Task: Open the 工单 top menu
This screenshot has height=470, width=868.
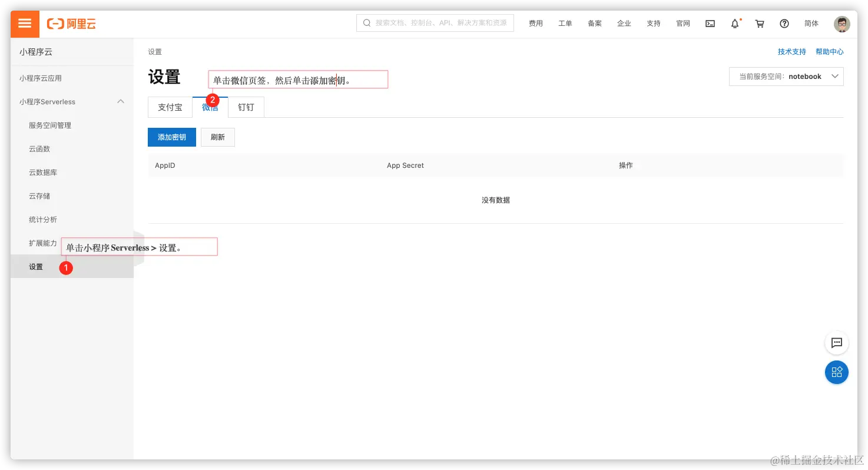Action: 565,24
